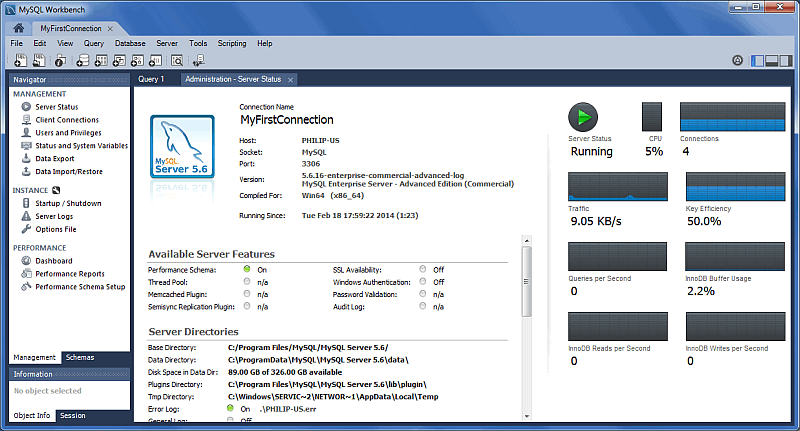This screenshot has width=800, height=431.
Task: Open the Database menu
Action: click(130, 44)
